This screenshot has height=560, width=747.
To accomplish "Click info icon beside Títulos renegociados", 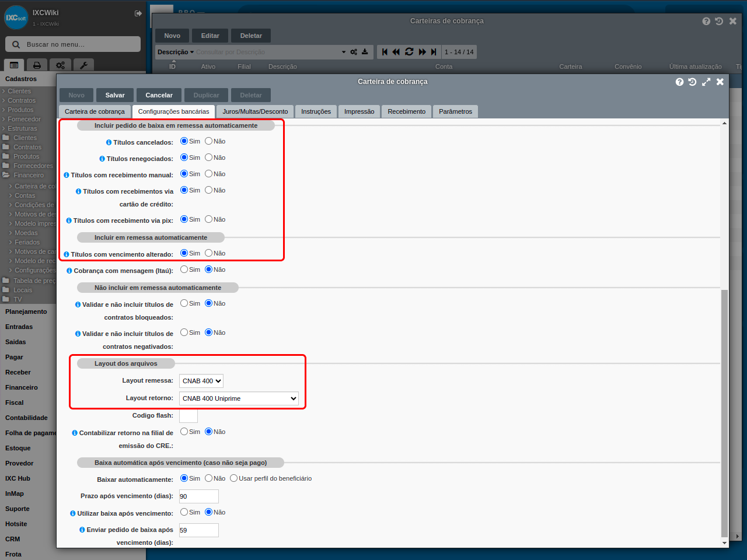I will 102,159.
